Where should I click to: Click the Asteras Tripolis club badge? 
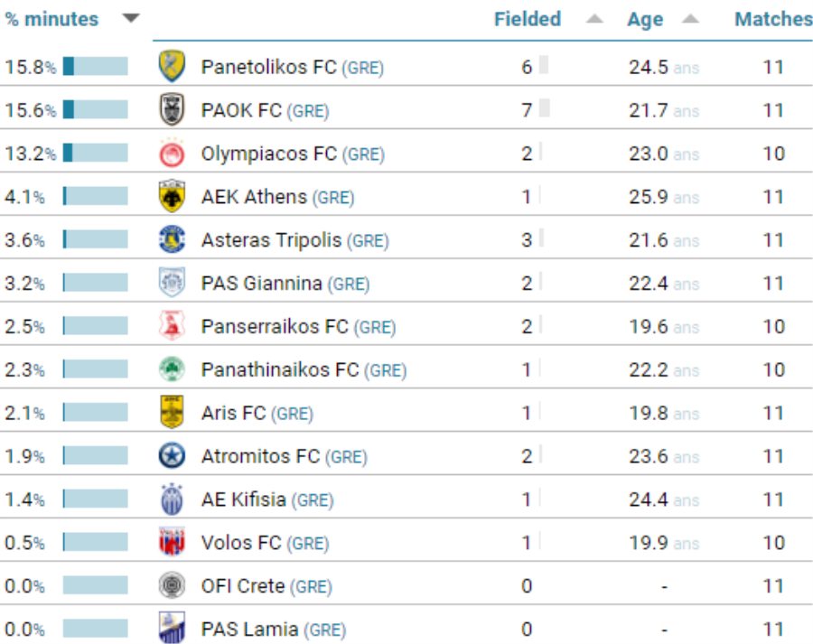(x=172, y=240)
